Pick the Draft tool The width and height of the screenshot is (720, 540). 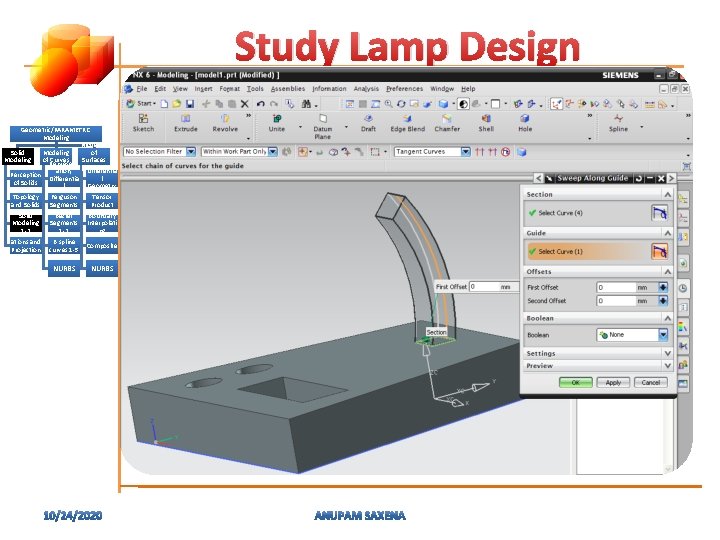pos(368,123)
